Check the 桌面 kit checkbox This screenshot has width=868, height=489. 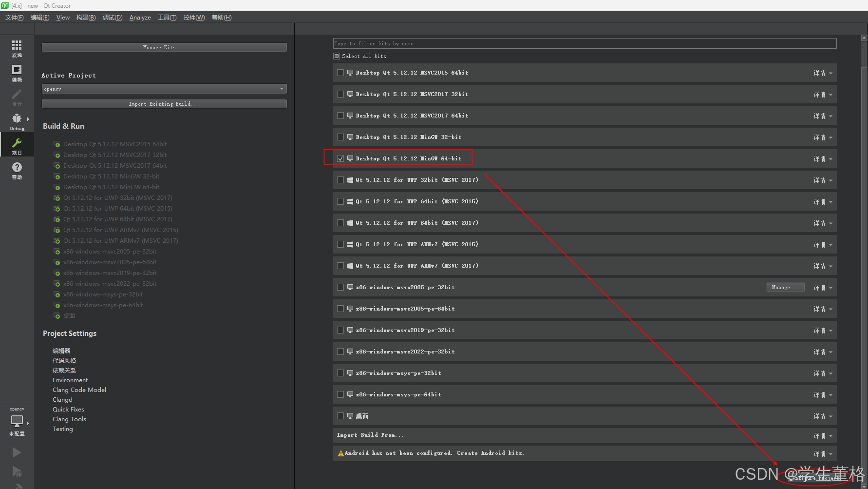point(340,416)
